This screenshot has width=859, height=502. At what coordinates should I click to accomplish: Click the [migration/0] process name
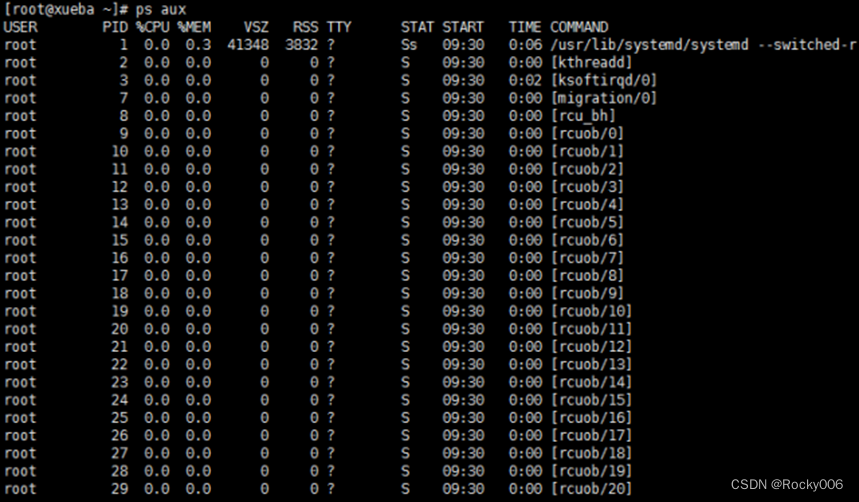coord(604,98)
